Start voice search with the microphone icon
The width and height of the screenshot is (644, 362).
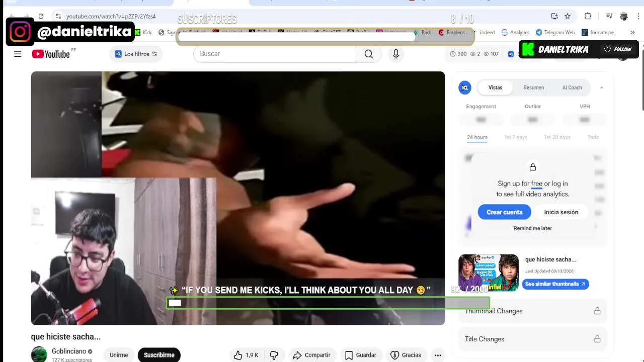396,54
